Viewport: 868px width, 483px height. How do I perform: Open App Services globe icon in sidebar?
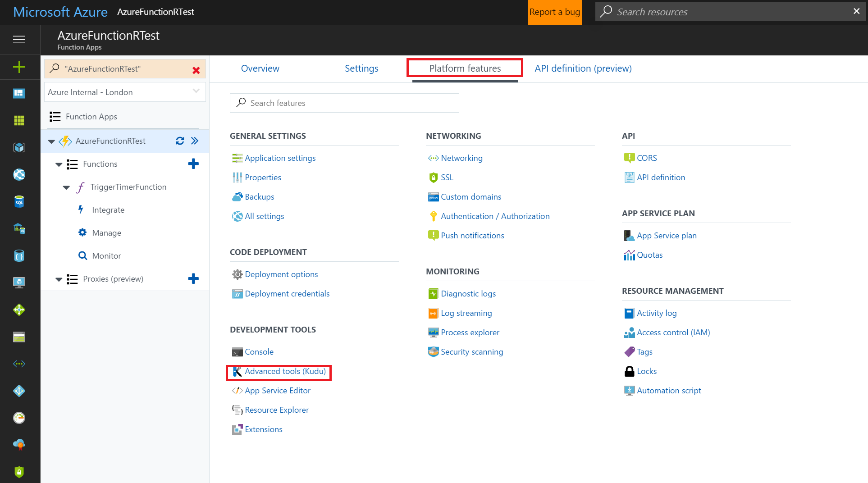pos(19,174)
